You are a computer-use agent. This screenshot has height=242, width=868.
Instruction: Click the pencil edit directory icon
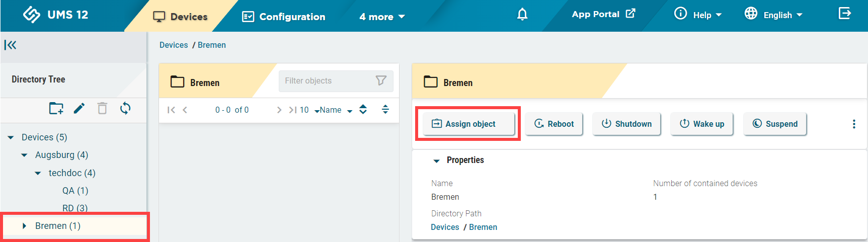coord(79,108)
